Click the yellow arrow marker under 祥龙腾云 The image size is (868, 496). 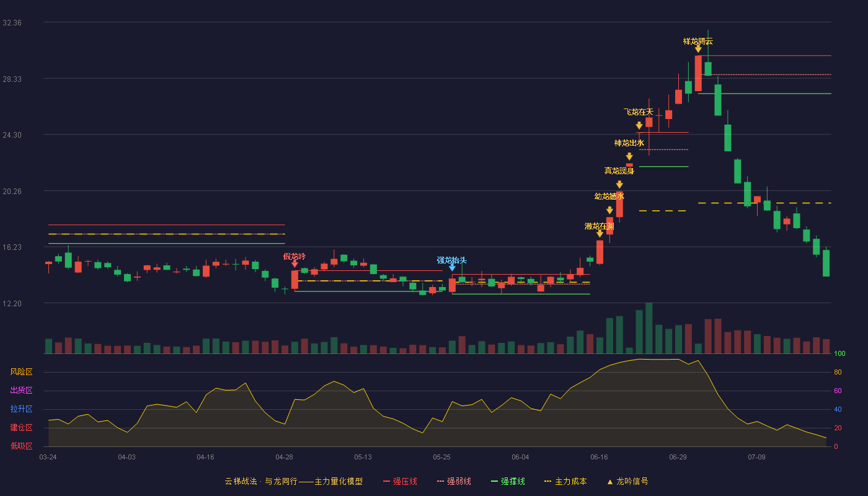tap(698, 49)
